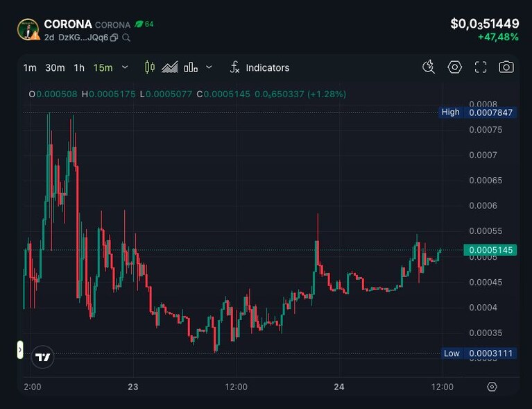The image size is (532, 409).
Task: Click the 0.00075 price axis label
Action: (x=486, y=129)
